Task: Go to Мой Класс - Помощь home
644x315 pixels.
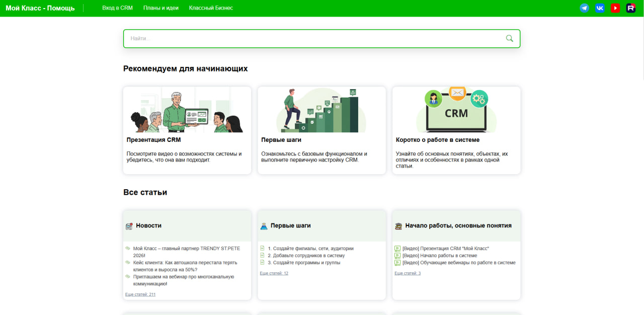Action: 40,8
